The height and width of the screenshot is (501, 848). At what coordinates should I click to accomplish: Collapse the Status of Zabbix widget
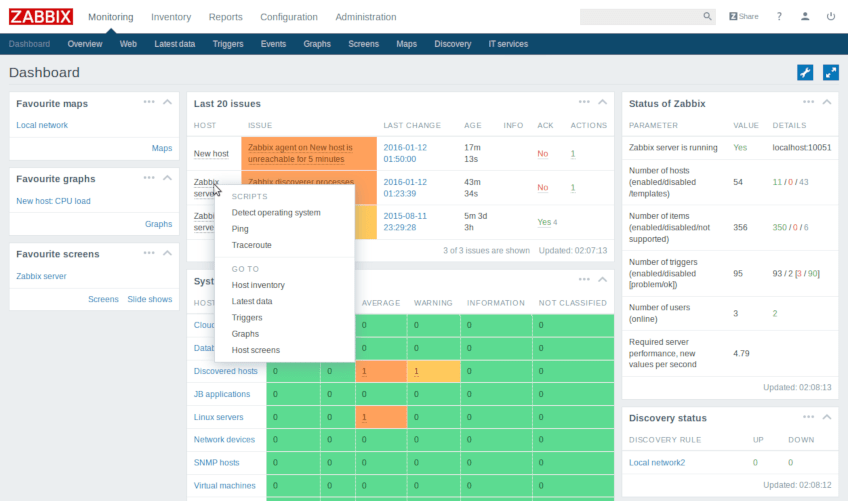(x=827, y=102)
